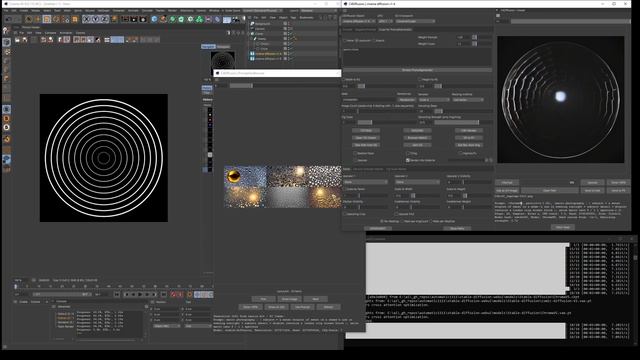Click the wide Shorten Prompt button

[x=417, y=70]
